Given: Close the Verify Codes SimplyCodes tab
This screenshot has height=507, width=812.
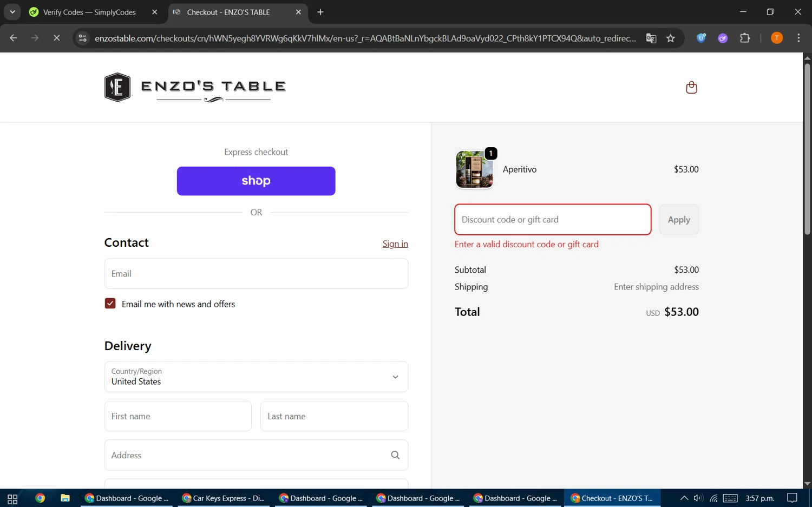Looking at the screenshot, I should (155, 12).
